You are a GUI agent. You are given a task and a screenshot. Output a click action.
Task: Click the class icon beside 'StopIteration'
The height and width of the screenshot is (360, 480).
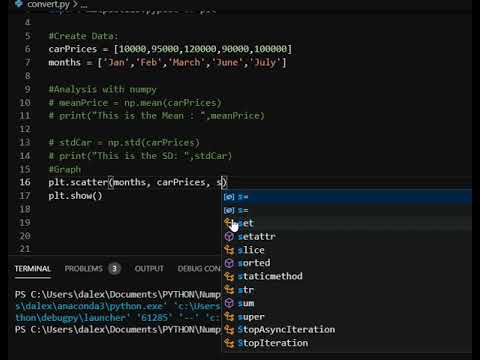(229, 343)
